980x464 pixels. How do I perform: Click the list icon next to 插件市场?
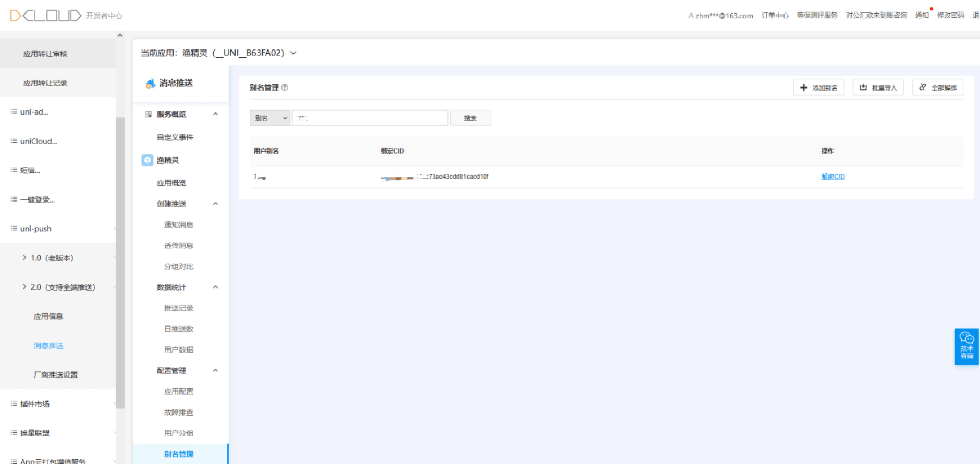[14, 403]
